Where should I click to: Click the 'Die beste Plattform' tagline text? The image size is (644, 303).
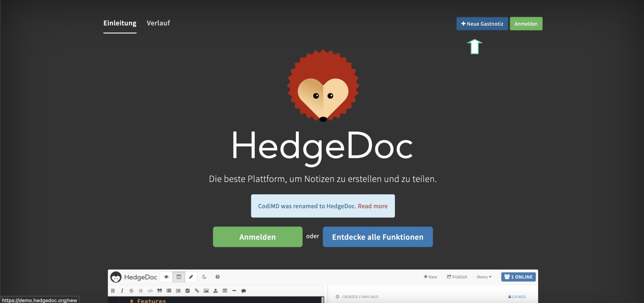323,179
